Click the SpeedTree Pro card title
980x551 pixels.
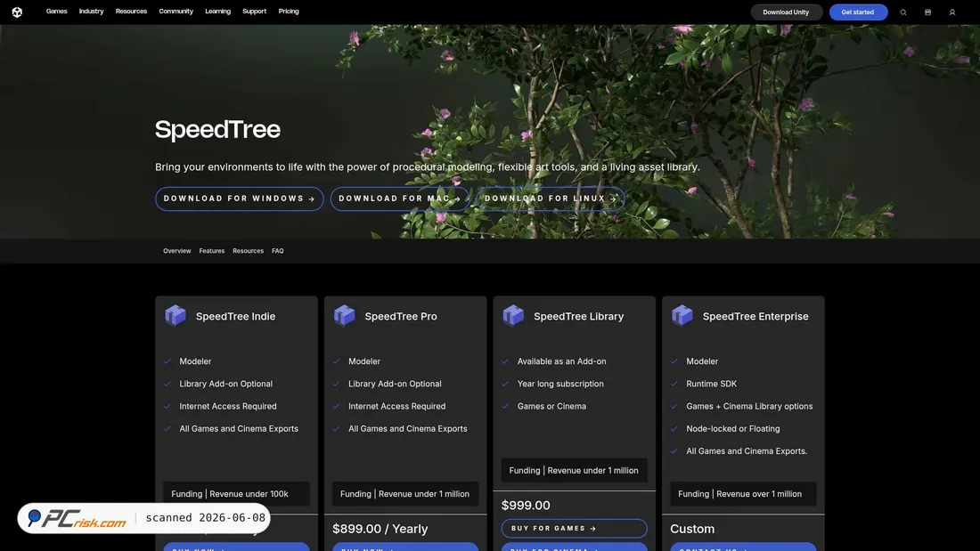tap(401, 316)
